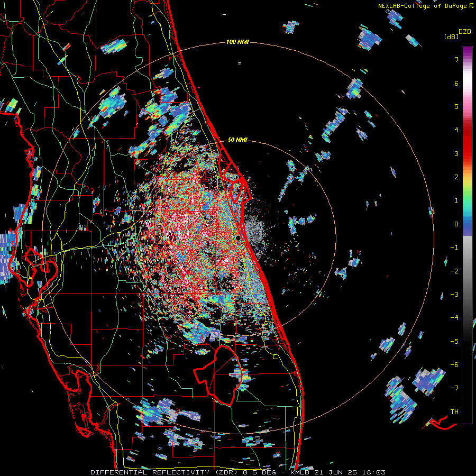Click the red band of the ZDR color bar

pyautogui.click(x=467, y=143)
